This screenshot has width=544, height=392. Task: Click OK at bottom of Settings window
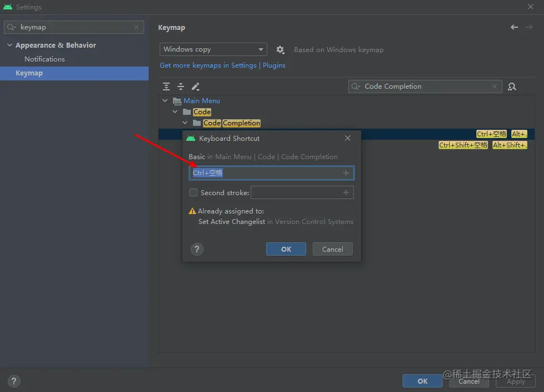coord(422,381)
